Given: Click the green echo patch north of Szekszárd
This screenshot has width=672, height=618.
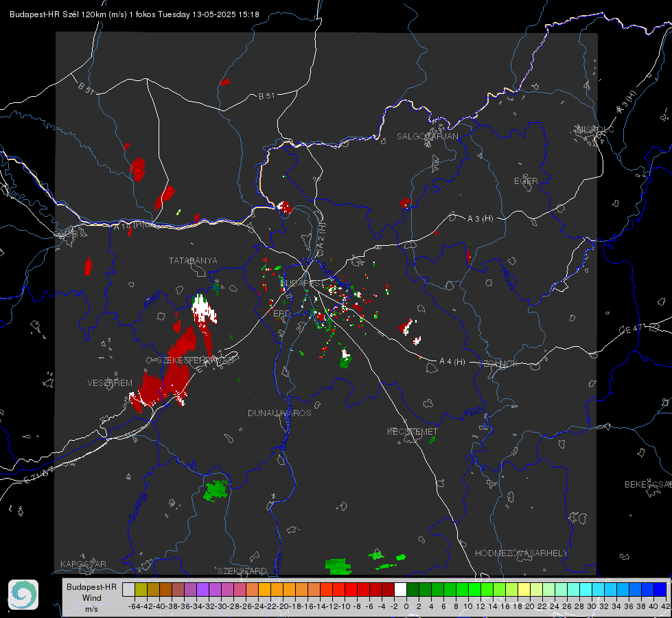Looking at the screenshot, I should click(216, 491).
